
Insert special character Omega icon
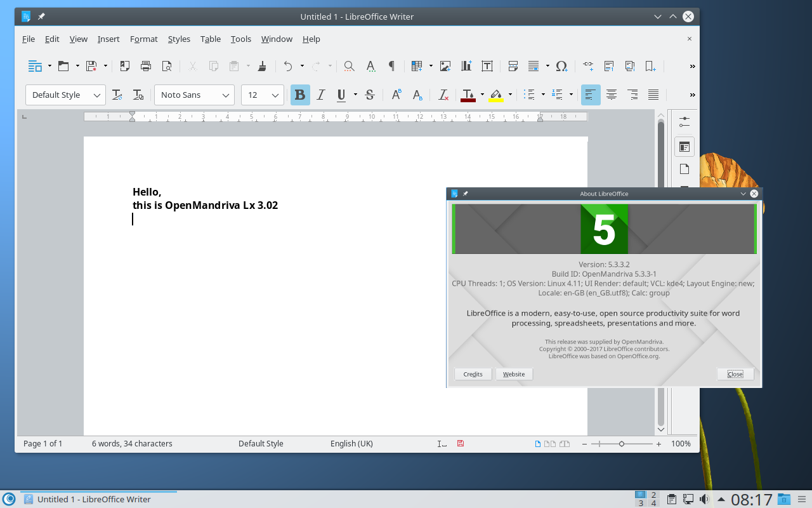(x=561, y=65)
